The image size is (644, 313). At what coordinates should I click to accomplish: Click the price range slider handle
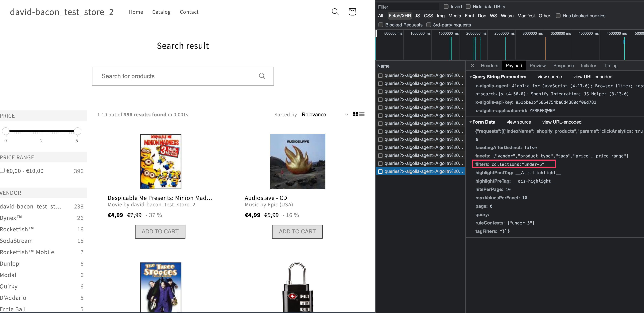pos(77,131)
